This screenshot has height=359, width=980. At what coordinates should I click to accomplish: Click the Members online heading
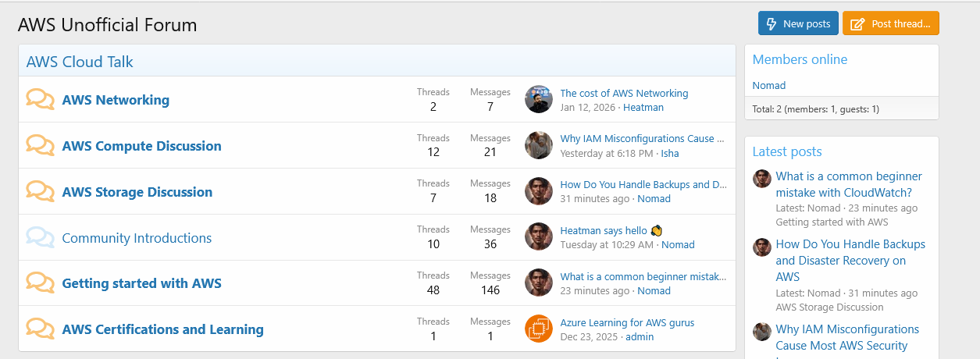pos(799,59)
